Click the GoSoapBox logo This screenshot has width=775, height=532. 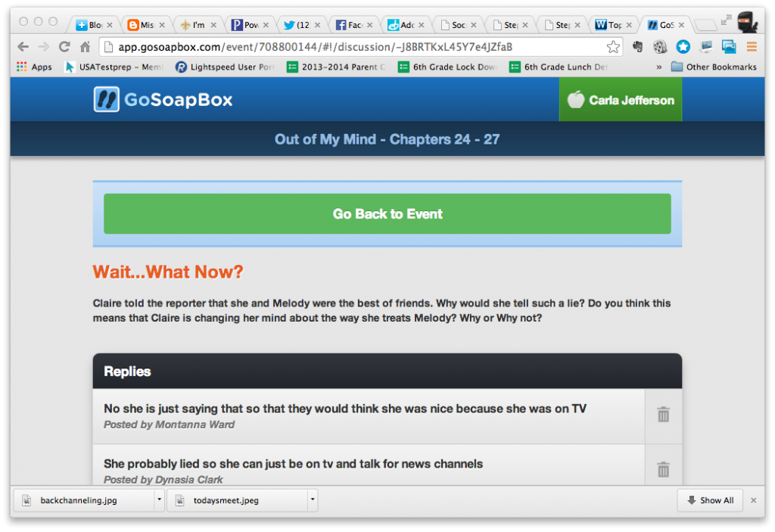tap(163, 99)
